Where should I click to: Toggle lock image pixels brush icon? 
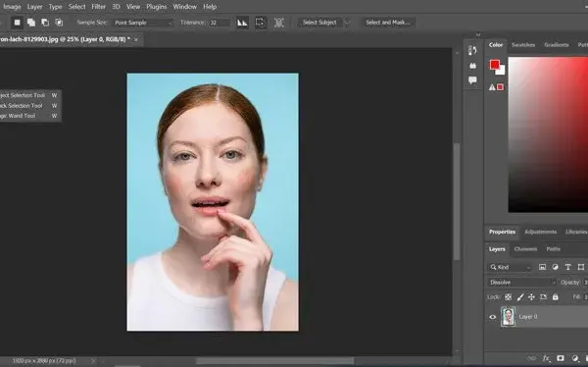519,297
